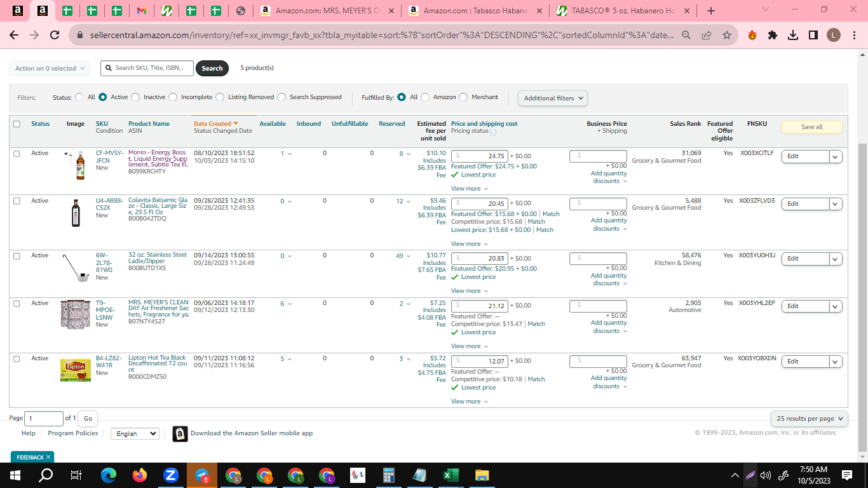Expand Additional filters dropdown
868x488 pixels.
click(553, 98)
